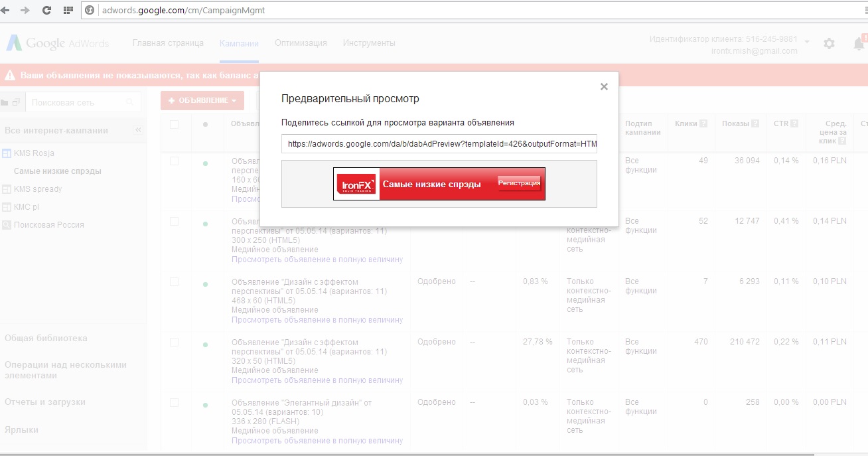Image resolution: width=868 pixels, height=456 pixels.
Task: Click the ad preview share URL field
Action: click(x=439, y=143)
